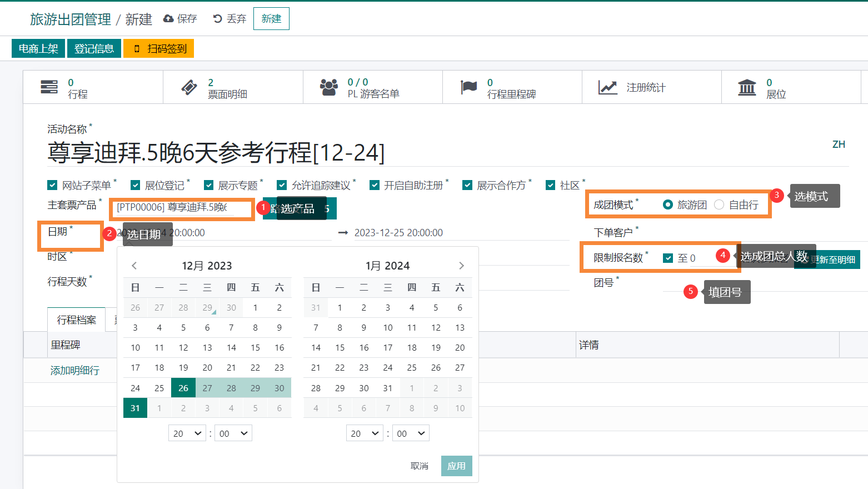Open the ticket details icon stat

(x=189, y=87)
